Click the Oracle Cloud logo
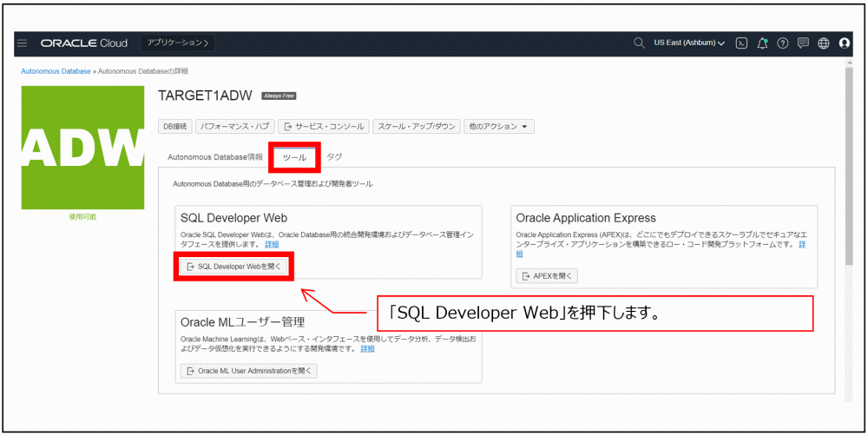This screenshot has height=436, width=868. [x=84, y=43]
